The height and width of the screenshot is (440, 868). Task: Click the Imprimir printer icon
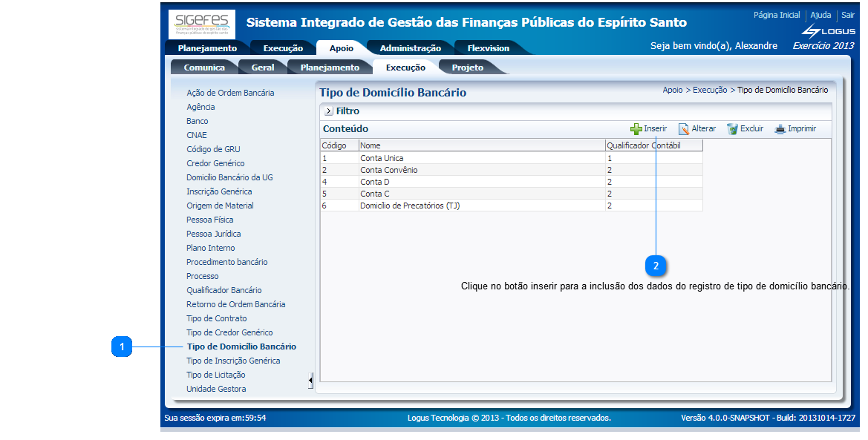coord(780,129)
